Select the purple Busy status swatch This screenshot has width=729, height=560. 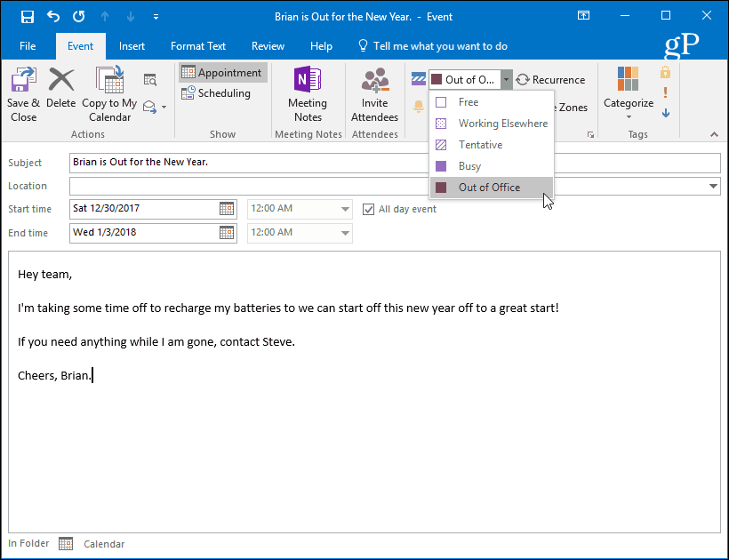(441, 166)
